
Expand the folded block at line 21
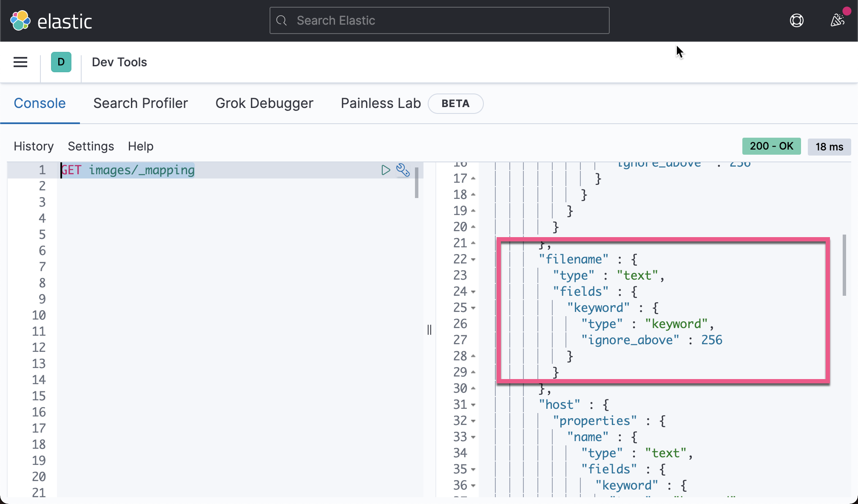coord(473,243)
